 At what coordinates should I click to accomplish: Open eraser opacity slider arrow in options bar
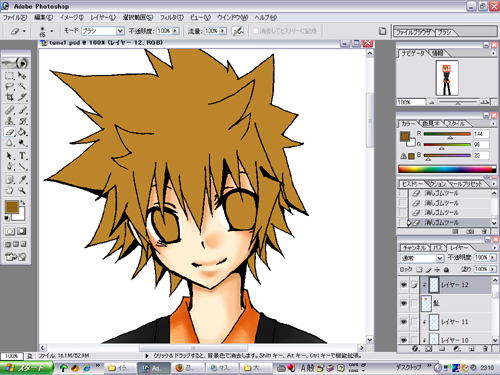pyautogui.click(x=175, y=31)
